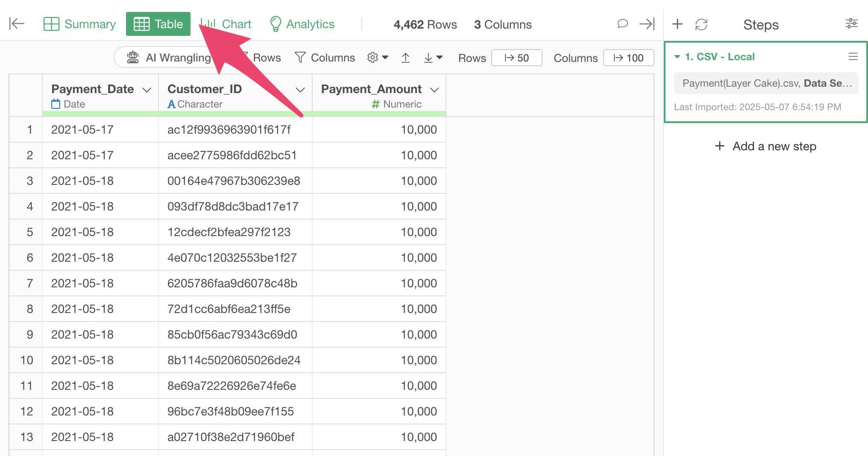The width and height of the screenshot is (868, 456).
Task: Open Customer_ID column menu chevron
Action: 300,90
